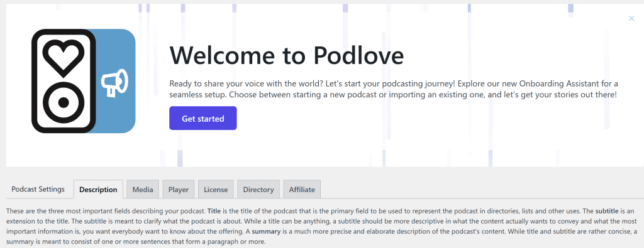This screenshot has width=644, height=248.
Task: Switch to the Media tab
Action: (x=143, y=190)
